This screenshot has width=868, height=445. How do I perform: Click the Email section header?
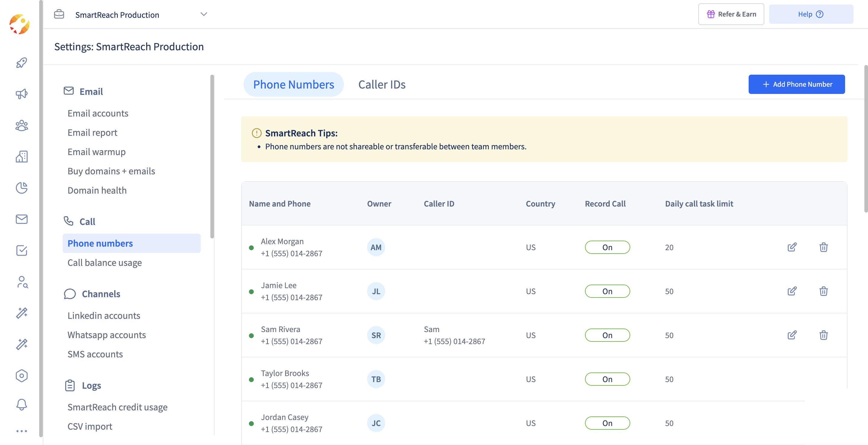click(x=83, y=91)
